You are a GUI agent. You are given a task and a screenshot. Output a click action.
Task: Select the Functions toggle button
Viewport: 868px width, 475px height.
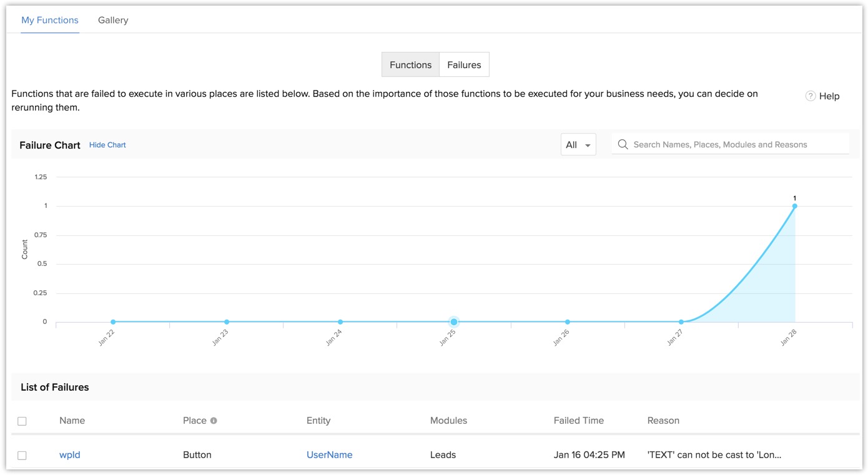click(x=410, y=65)
